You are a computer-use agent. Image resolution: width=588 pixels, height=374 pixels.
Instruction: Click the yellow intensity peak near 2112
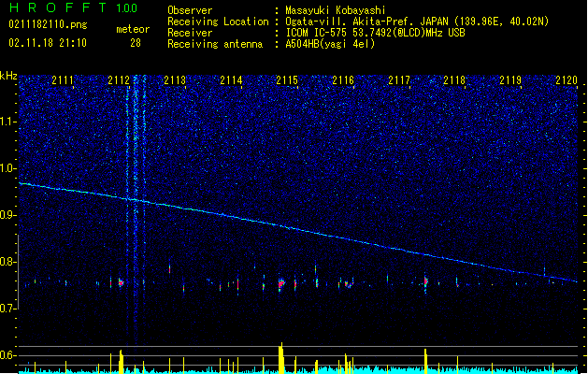click(121, 362)
